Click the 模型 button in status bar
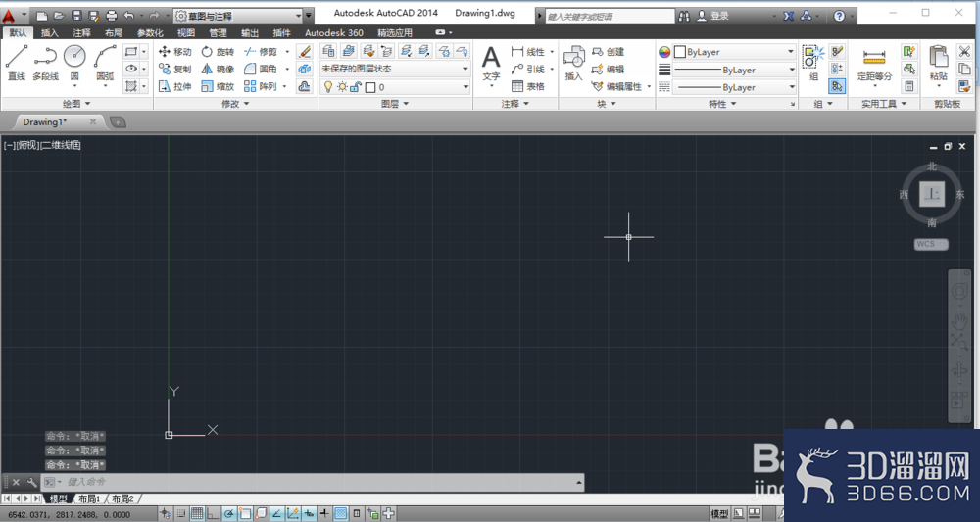 point(719,514)
